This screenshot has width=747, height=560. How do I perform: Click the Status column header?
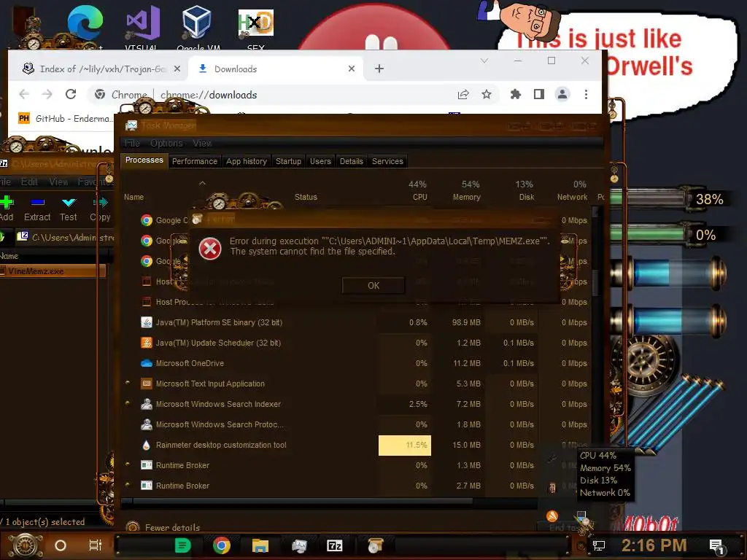pos(306,197)
